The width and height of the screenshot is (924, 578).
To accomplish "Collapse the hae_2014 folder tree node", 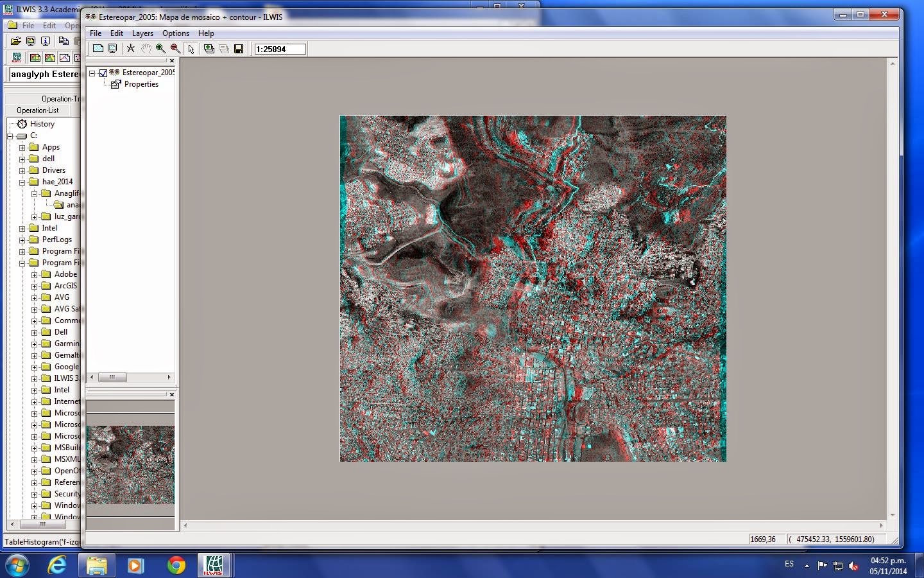I will [x=22, y=182].
